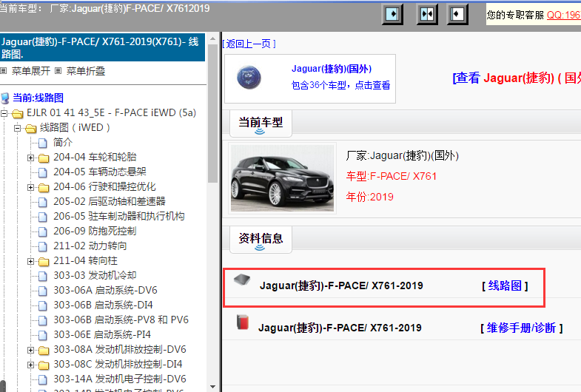This screenshot has width=581, height=392.
Task: Click the page icon of 303-06A 启动系统-DV6
Action: pyautogui.click(x=43, y=291)
